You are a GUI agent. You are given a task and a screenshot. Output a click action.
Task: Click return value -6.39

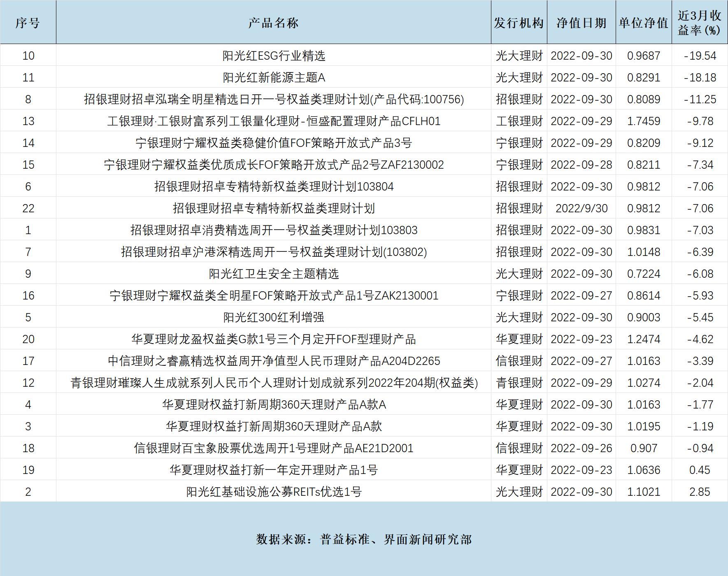[700, 252]
